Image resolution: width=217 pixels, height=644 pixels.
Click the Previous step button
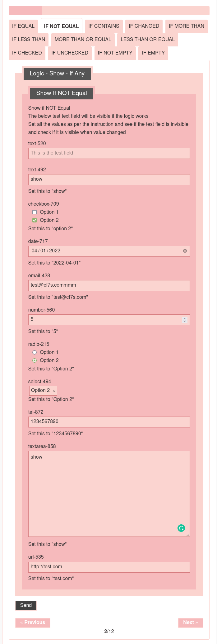coord(33,623)
